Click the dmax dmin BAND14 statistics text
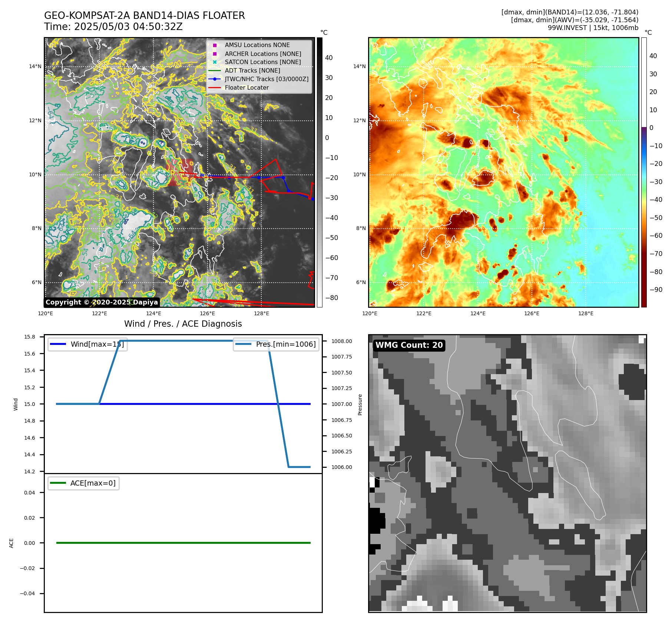 (570, 12)
